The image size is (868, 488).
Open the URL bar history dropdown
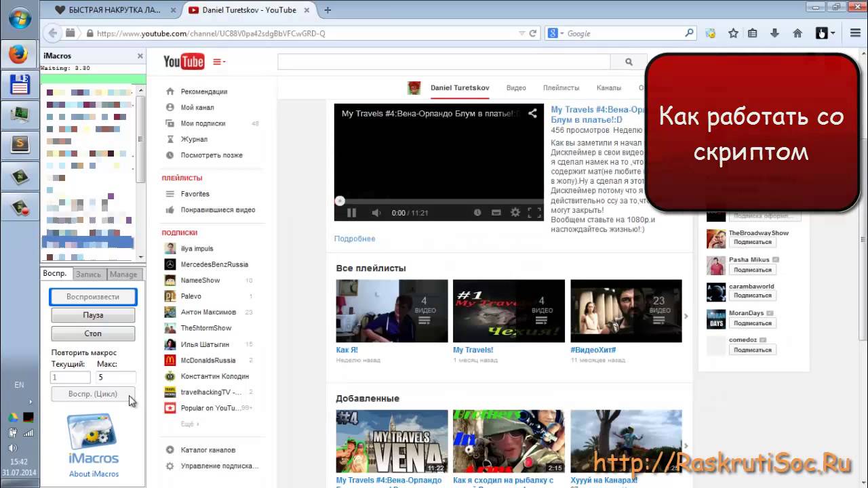click(x=521, y=33)
